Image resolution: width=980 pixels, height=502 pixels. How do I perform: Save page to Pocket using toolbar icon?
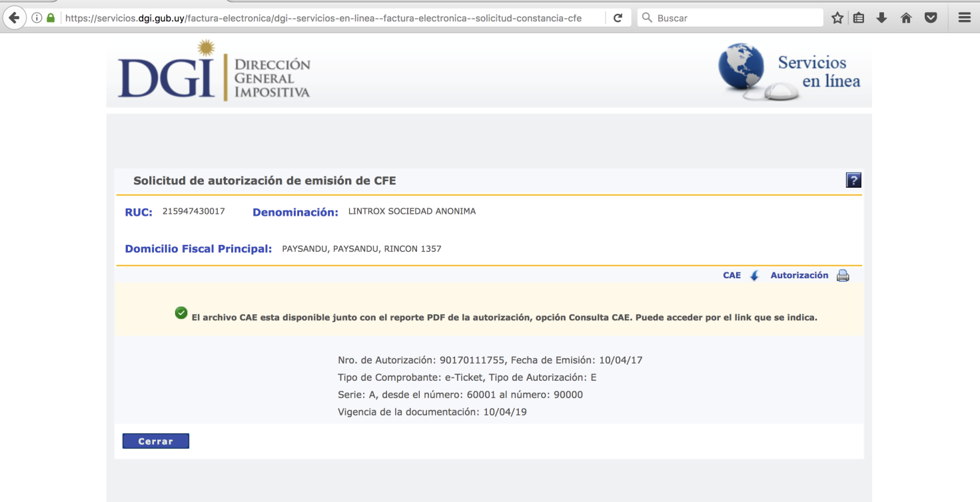[x=931, y=18]
